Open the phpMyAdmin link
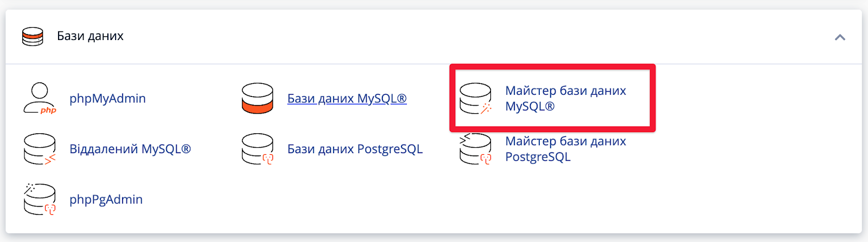 point(107,99)
